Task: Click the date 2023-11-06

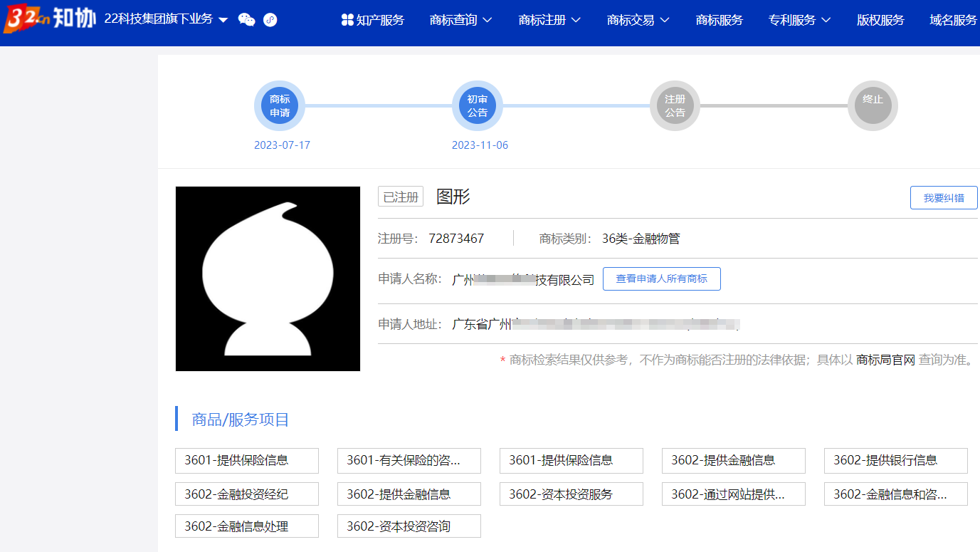Action: pos(480,145)
